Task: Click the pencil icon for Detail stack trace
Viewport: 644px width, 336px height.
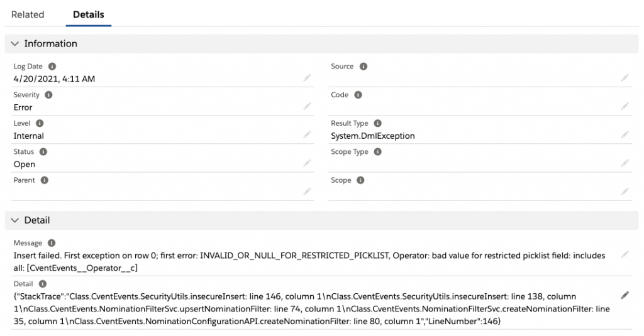Action: pyautogui.click(x=625, y=295)
